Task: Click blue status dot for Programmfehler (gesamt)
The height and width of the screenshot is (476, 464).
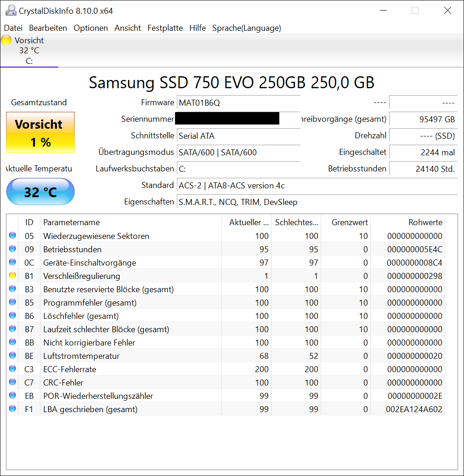Action: (x=12, y=302)
